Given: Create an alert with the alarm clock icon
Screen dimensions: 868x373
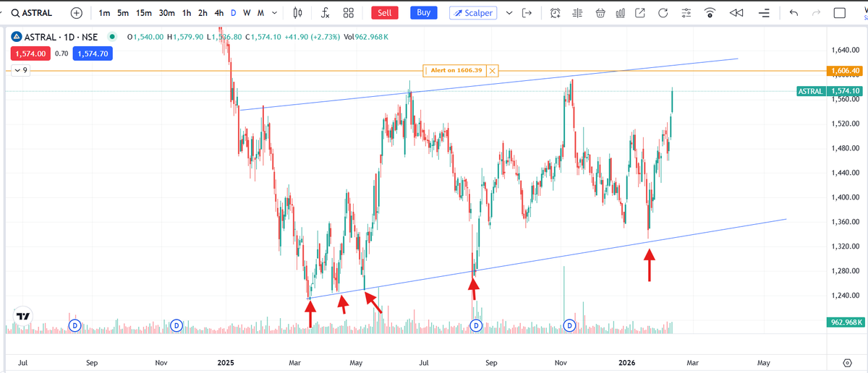Looking at the screenshot, I should pos(555,13).
